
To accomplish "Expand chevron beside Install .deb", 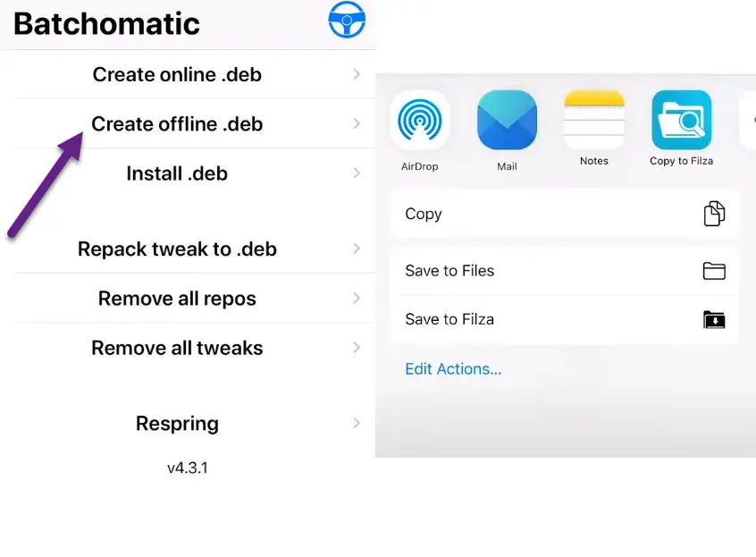I will click(x=357, y=173).
